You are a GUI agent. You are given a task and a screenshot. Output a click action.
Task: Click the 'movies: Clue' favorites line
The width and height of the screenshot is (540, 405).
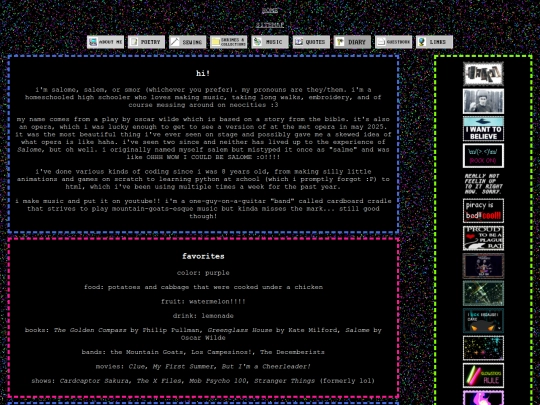(203, 366)
